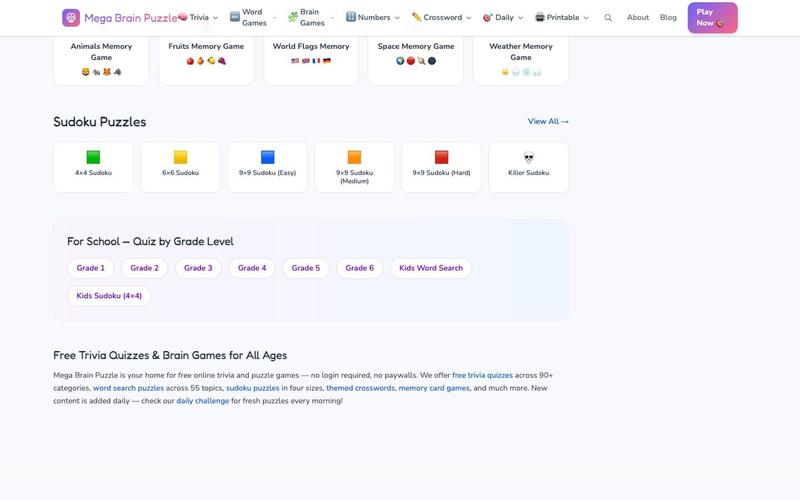Click the yellow square 6×6 Sudoku icon

click(181, 157)
